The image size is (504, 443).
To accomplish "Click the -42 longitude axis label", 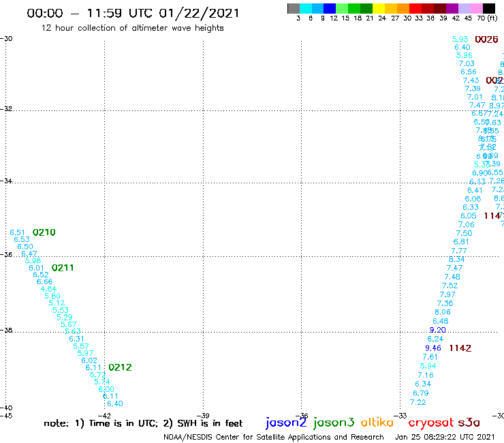I will click(x=104, y=416).
